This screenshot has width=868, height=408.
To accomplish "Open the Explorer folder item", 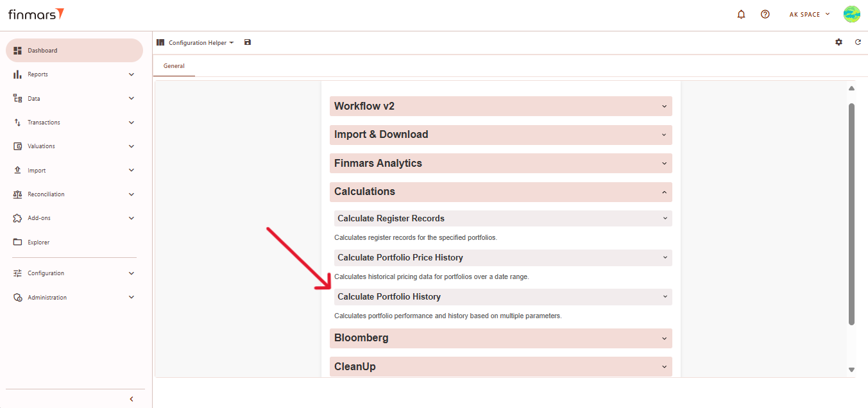I will 38,242.
